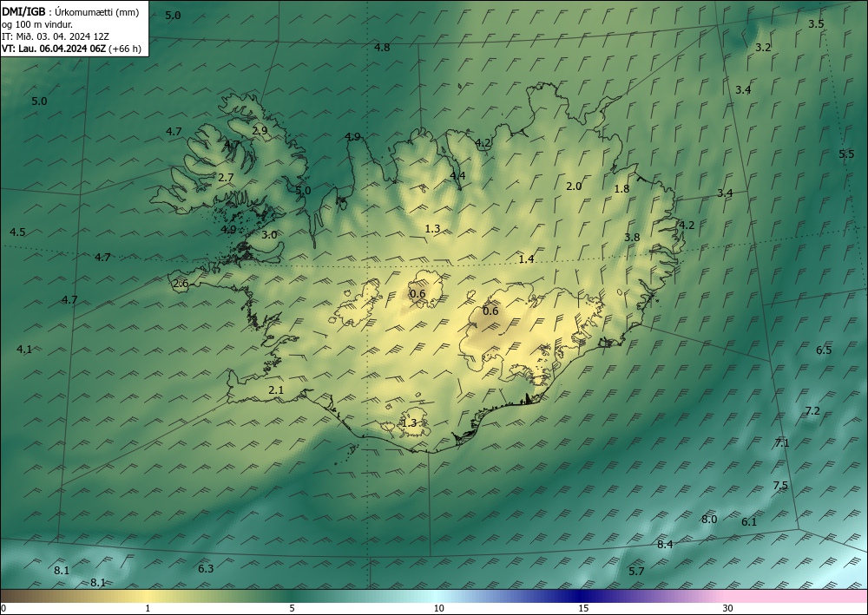Select the value '5.5' on the east edge
868x615 pixels.
click(x=846, y=154)
